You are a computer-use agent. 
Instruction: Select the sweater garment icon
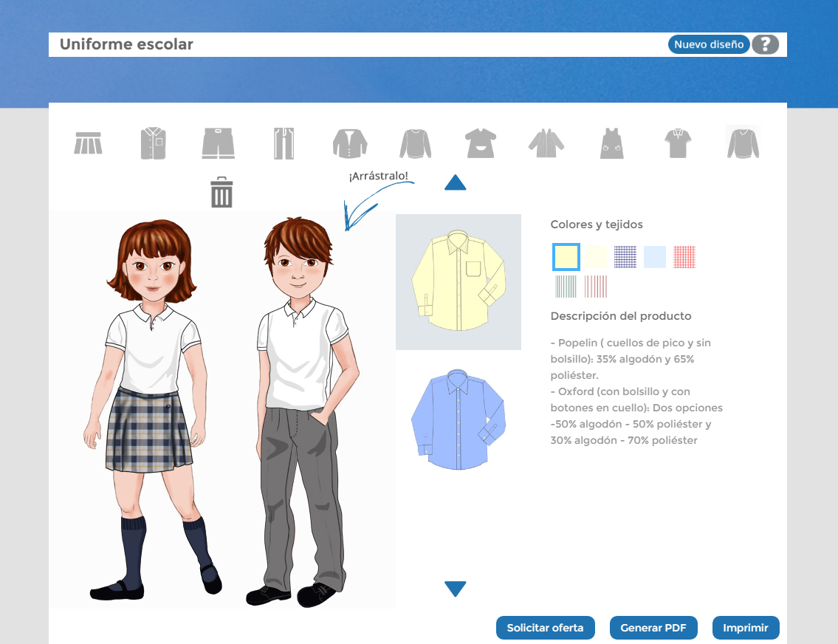tap(414, 142)
